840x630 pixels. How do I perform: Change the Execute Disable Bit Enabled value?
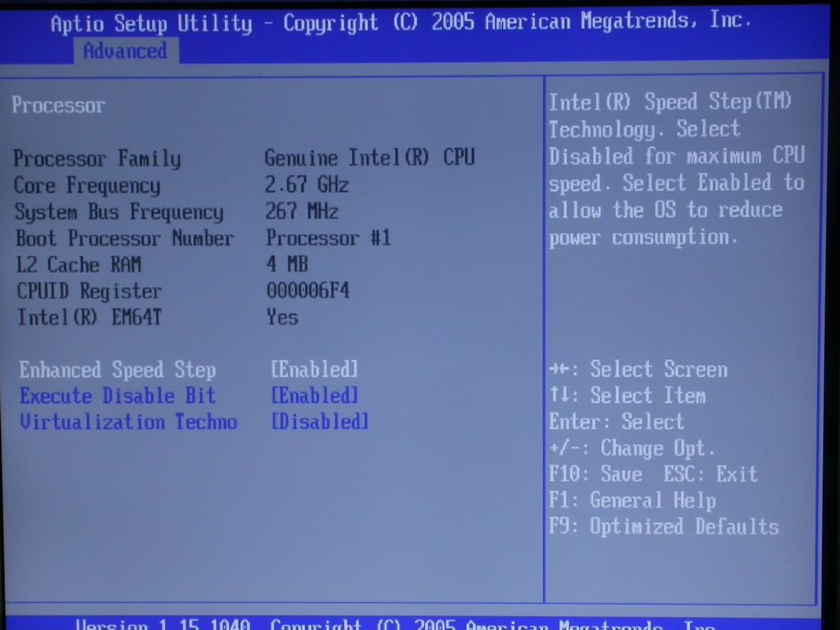click(314, 396)
